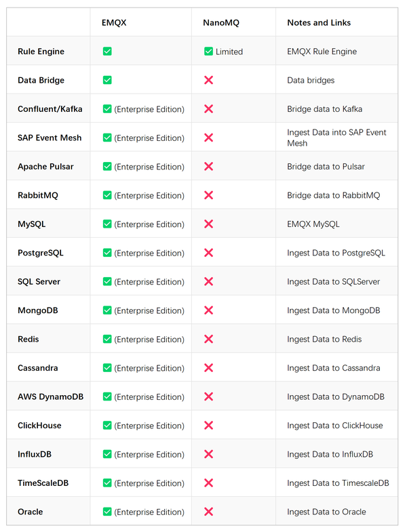Click the green check icon in InfluxDB row
This screenshot has width=407, height=532.
click(x=107, y=454)
